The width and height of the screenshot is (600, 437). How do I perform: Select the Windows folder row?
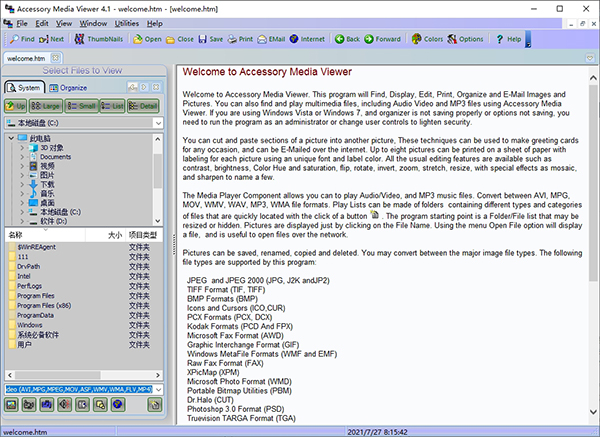[83, 325]
